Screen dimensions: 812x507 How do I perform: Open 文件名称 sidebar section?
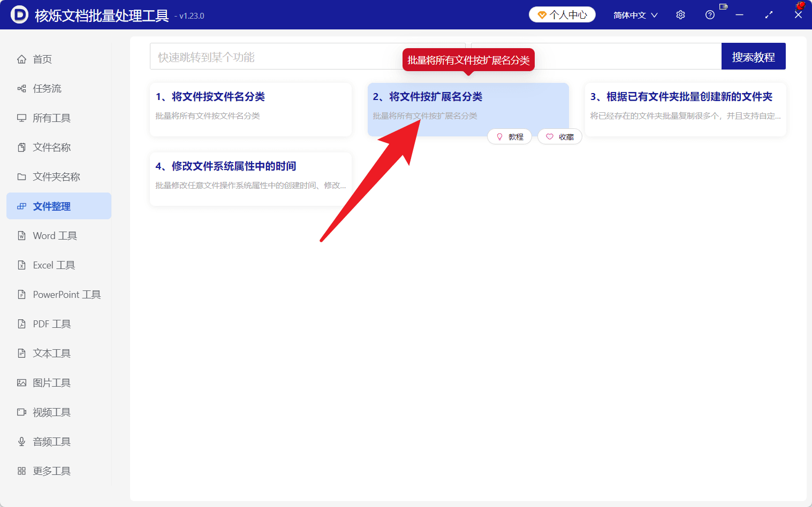point(59,148)
